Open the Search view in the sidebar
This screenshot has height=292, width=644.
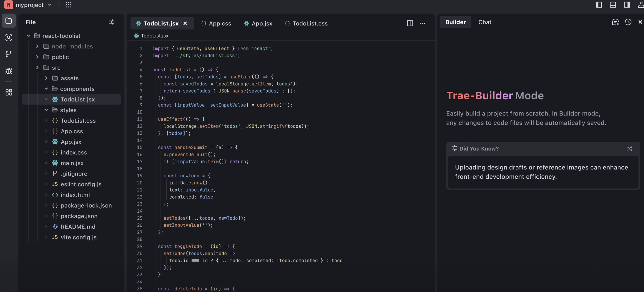[x=9, y=38]
